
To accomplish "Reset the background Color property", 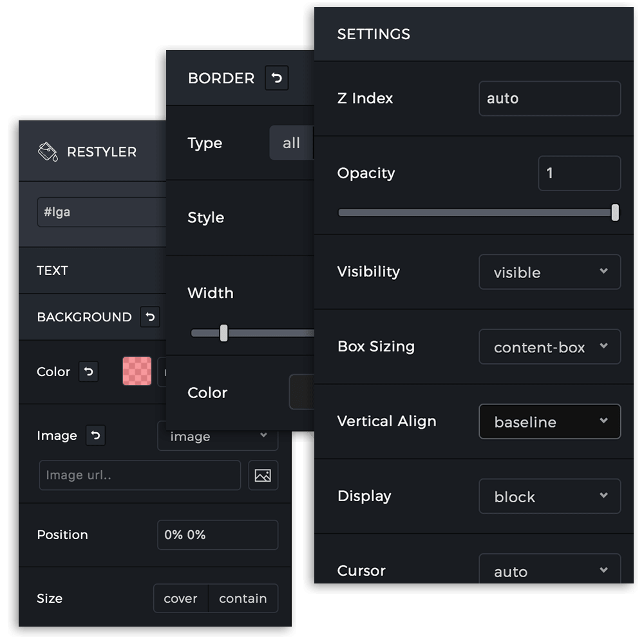I will 89,372.
